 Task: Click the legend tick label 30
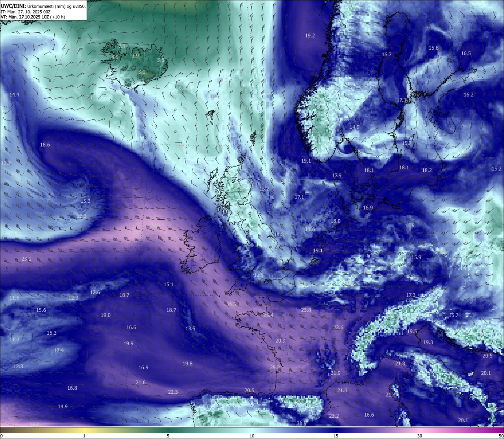tap(420, 436)
